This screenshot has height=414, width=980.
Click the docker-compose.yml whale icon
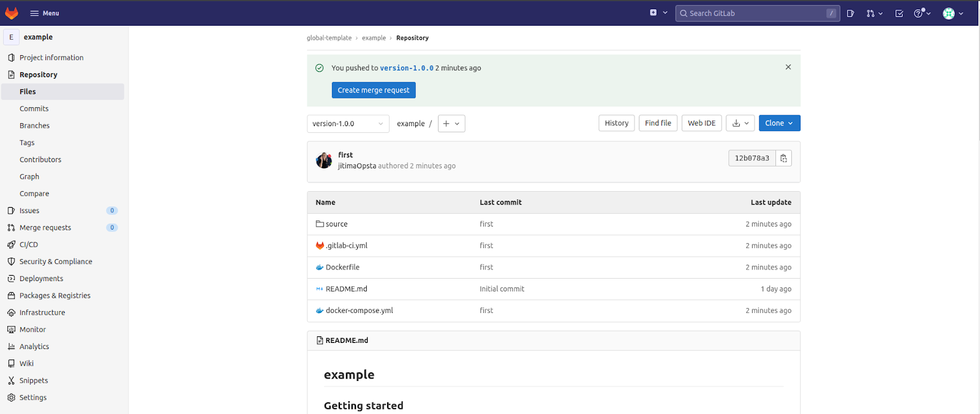point(320,310)
